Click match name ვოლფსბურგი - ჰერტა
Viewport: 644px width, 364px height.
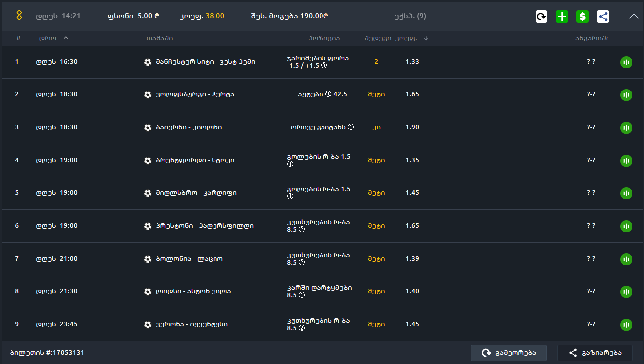click(195, 94)
